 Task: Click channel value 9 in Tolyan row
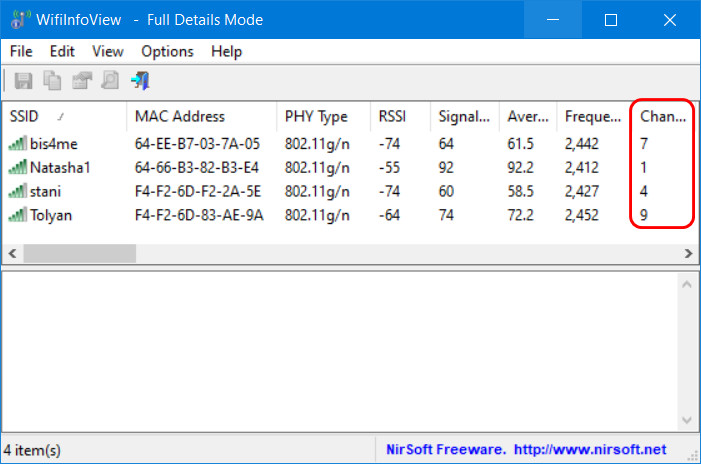644,215
